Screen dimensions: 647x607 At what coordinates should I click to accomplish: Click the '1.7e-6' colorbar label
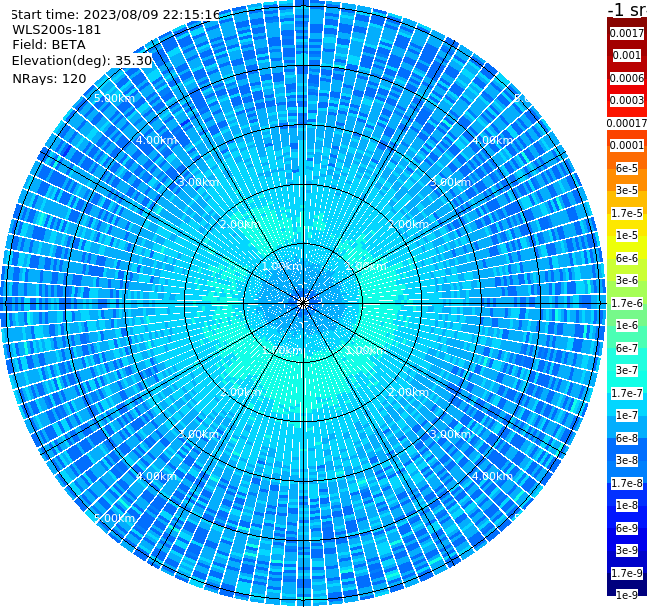pos(627,303)
